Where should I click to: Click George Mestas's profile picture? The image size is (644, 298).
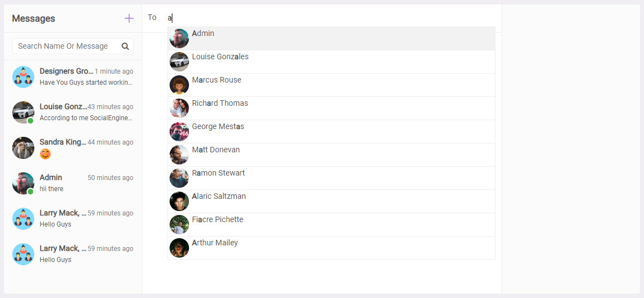click(x=179, y=131)
